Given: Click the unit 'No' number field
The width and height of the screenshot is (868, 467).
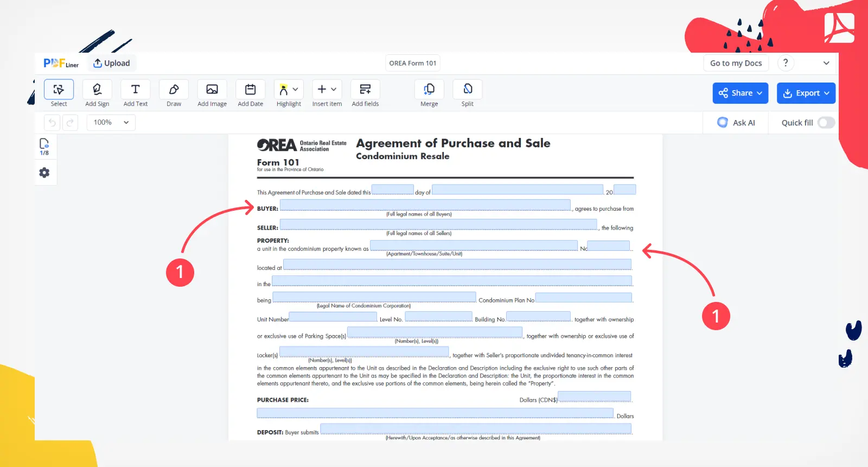Looking at the screenshot, I should click(x=609, y=245).
